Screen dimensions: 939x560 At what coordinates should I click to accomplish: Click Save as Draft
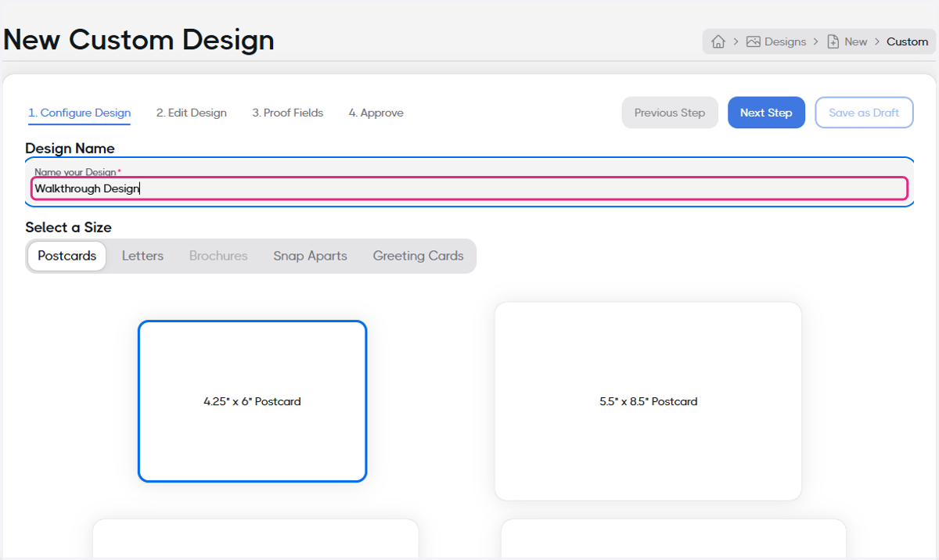[x=864, y=113]
